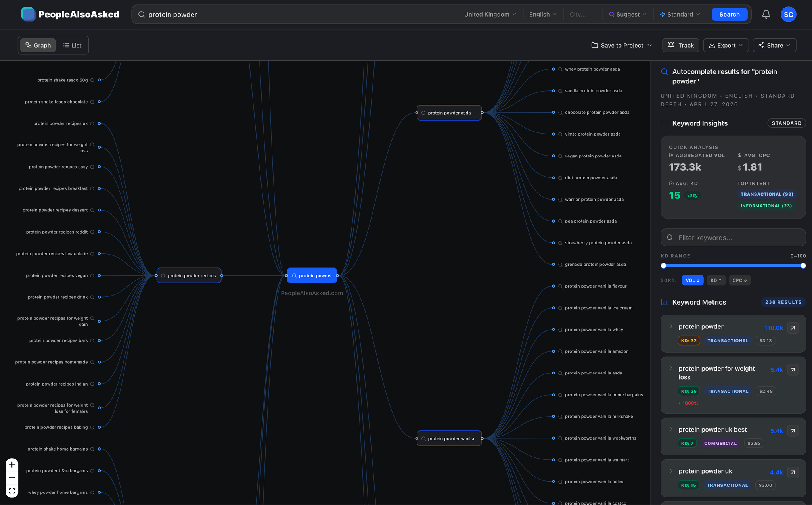
Task: Click the main search query field
Action: click(301, 14)
